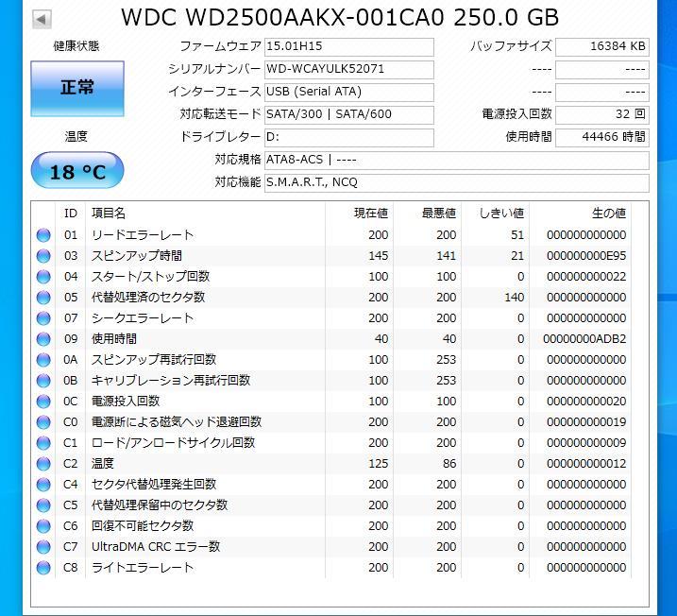
Task: Click the status dot for row 09 使用時間
Action: (x=43, y=339)
